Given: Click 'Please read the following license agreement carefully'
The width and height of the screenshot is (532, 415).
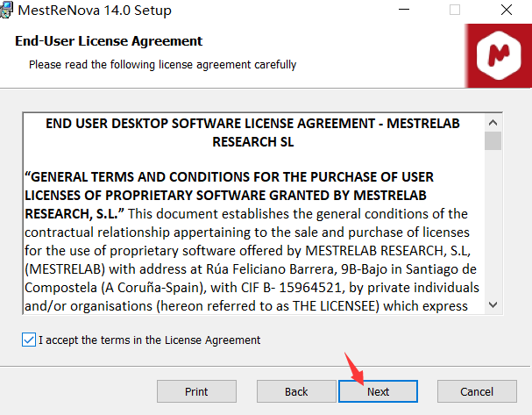Looking at the screenshot, I should (x=162, y=65).
